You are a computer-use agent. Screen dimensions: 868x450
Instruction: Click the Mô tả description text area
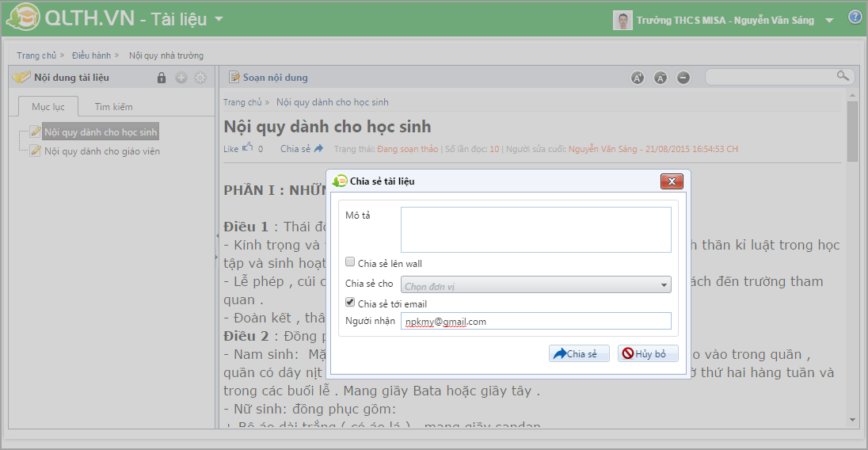click(x=535, y=229)
